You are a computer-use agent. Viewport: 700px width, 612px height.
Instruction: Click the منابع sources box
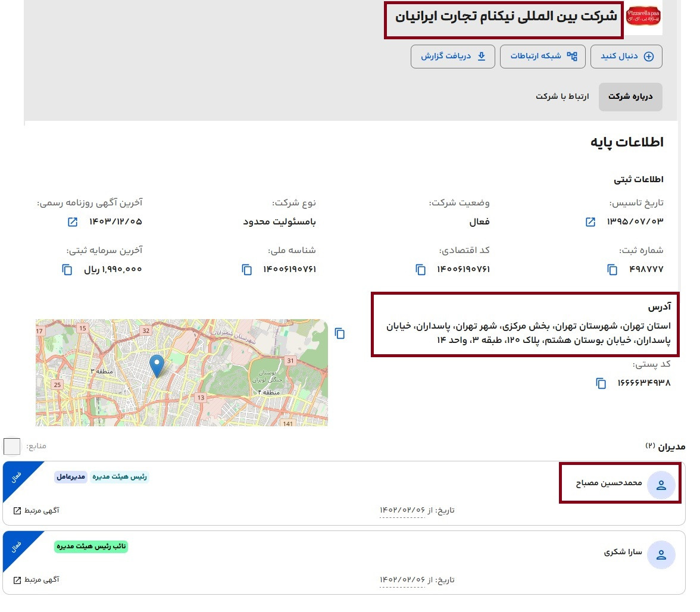click(x=12, y=446)
